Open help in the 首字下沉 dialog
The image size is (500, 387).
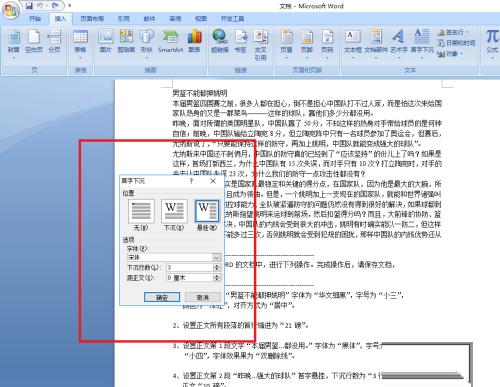pyautogui.click(x=191, y=181)
